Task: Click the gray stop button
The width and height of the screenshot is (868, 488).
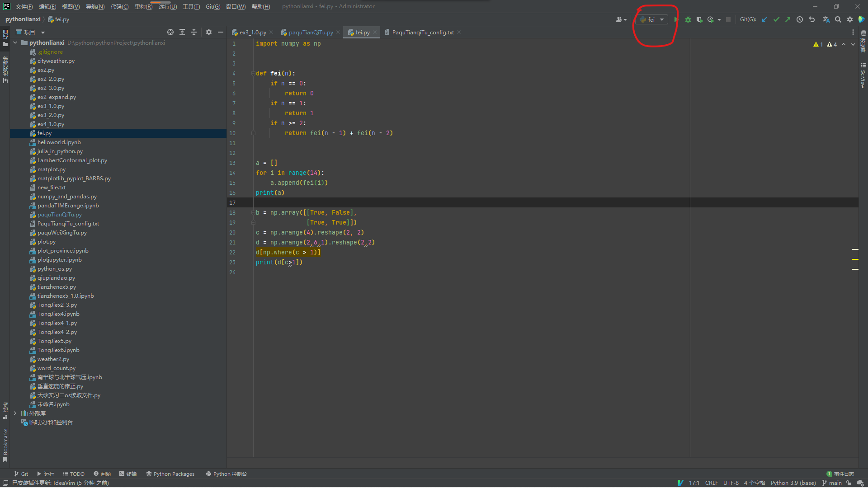Action: pos(728,19)
